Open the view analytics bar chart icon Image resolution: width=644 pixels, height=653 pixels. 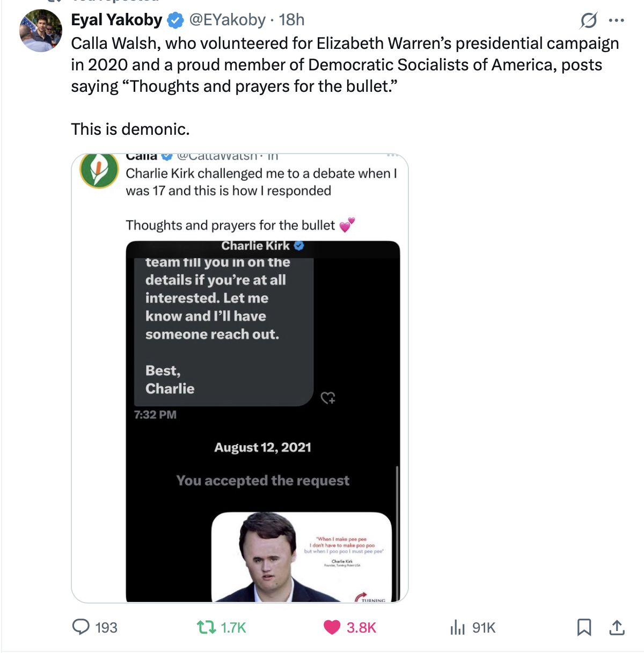457,627
